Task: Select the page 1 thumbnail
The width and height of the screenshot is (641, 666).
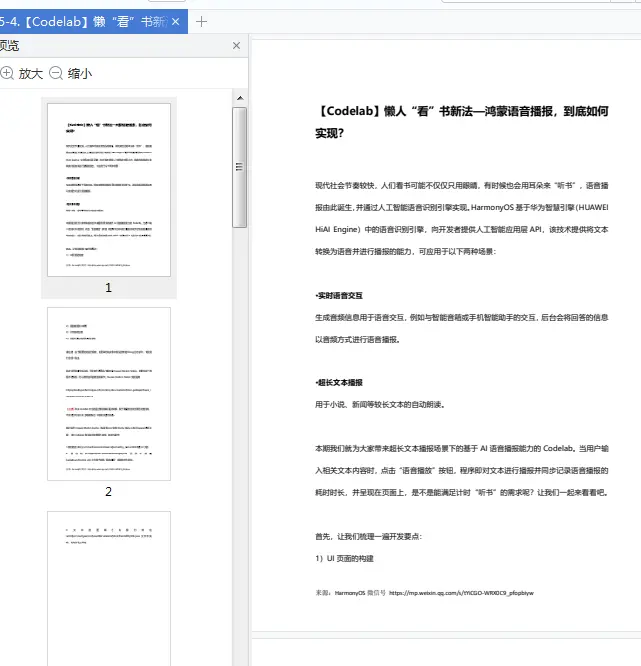Action: coord(109,190)
